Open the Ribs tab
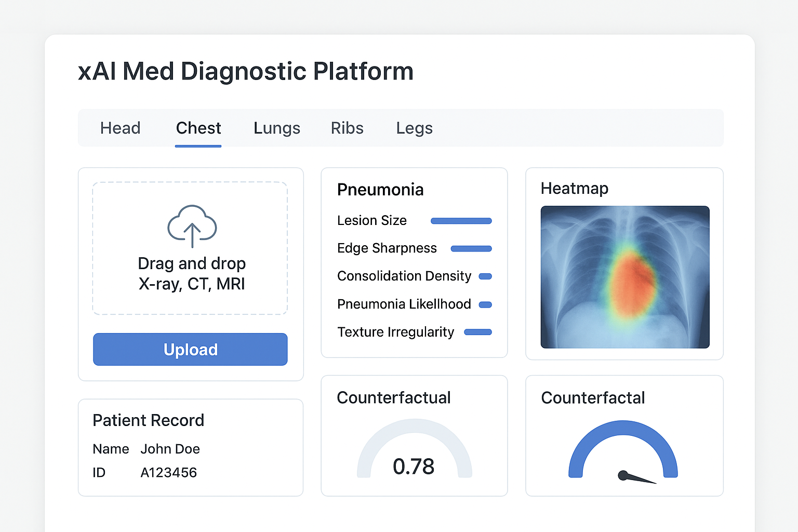 click(347, 128)
